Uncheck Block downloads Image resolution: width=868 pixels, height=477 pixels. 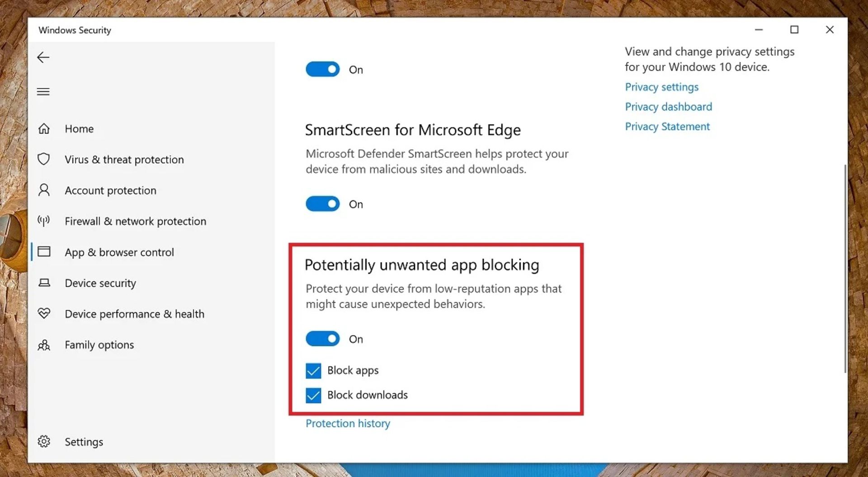point(313,395)
